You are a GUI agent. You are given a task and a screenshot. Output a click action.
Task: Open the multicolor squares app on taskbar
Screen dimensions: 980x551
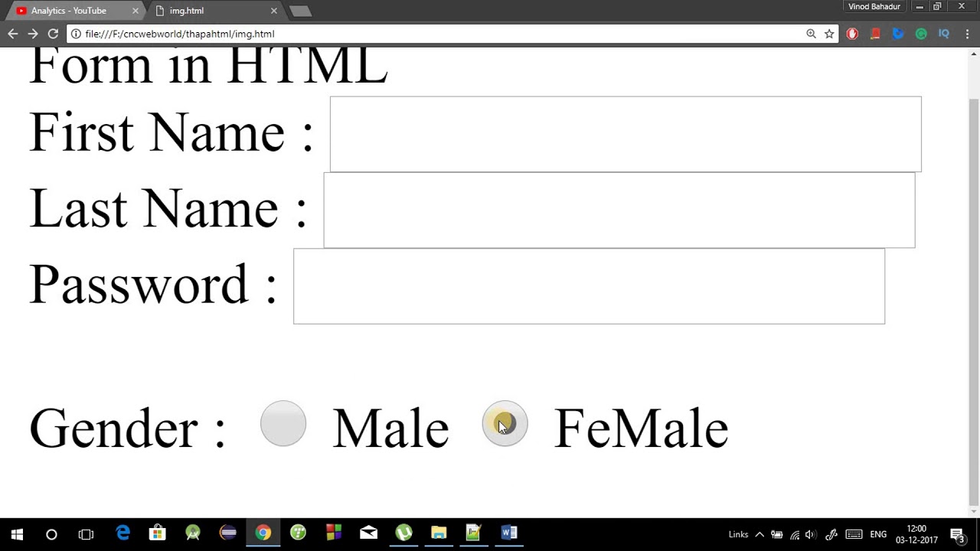(x=333, y=533)
